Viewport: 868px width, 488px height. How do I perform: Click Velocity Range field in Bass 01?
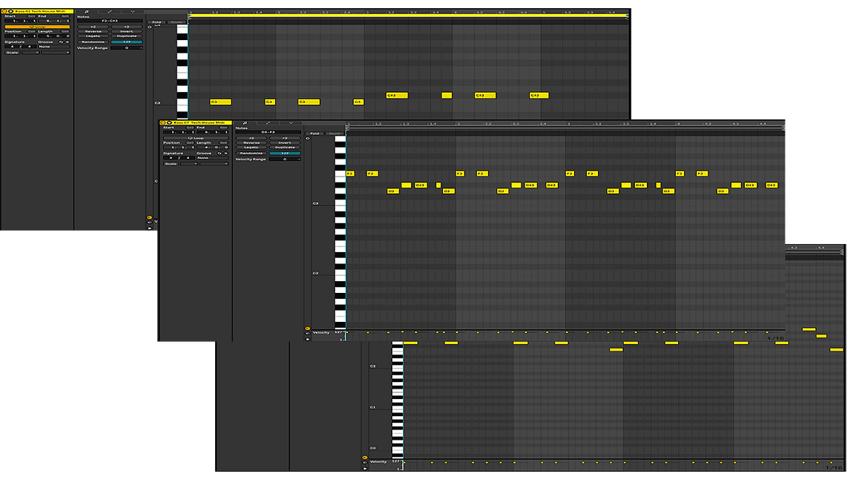(x=127, y=48)
